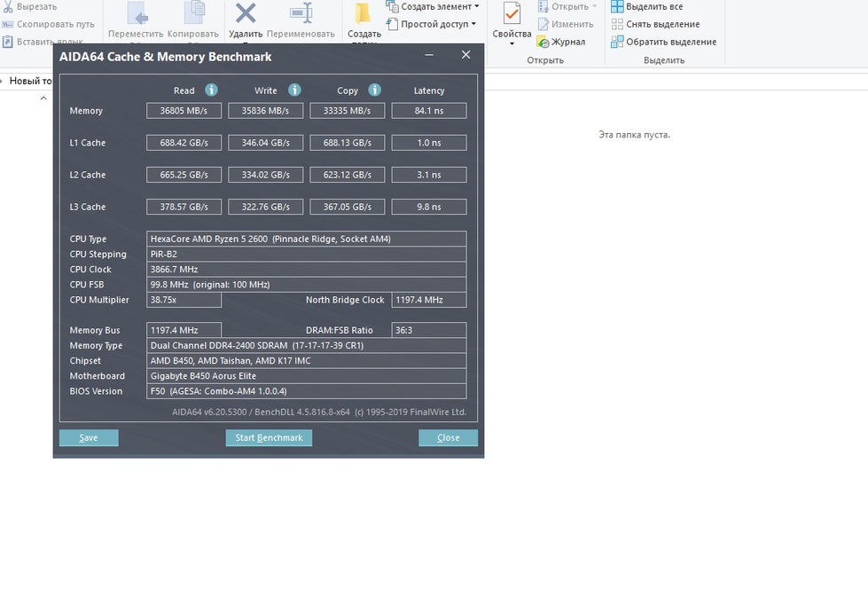Click the Memory Copy value 33335 MB/s
This screenshot has width=868, height=589.
click(347, 111)
